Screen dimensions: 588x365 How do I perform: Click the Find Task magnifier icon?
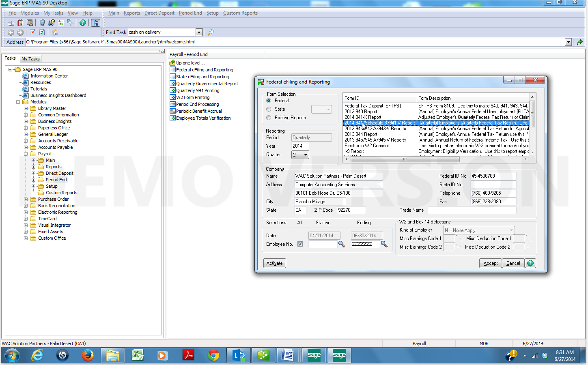click(211, 32)
